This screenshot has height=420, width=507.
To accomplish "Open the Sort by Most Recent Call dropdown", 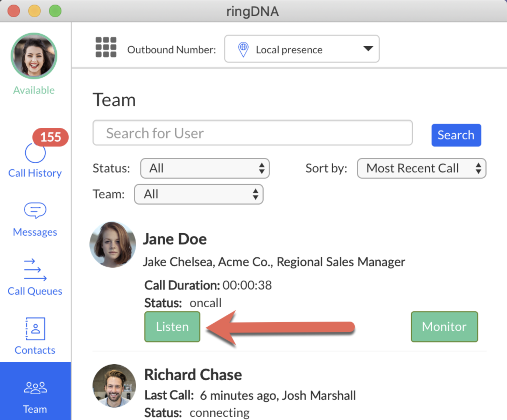I will click(x=421, y=168).
